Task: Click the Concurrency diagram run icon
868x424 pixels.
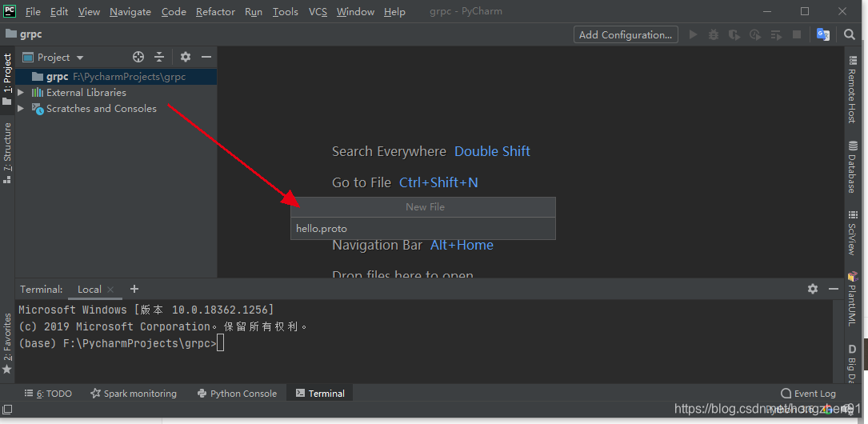Action: [x=776, y=34]
